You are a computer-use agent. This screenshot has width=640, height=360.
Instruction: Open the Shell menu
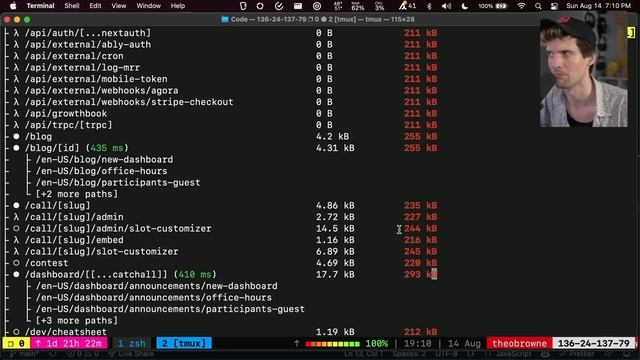[72, 6]
